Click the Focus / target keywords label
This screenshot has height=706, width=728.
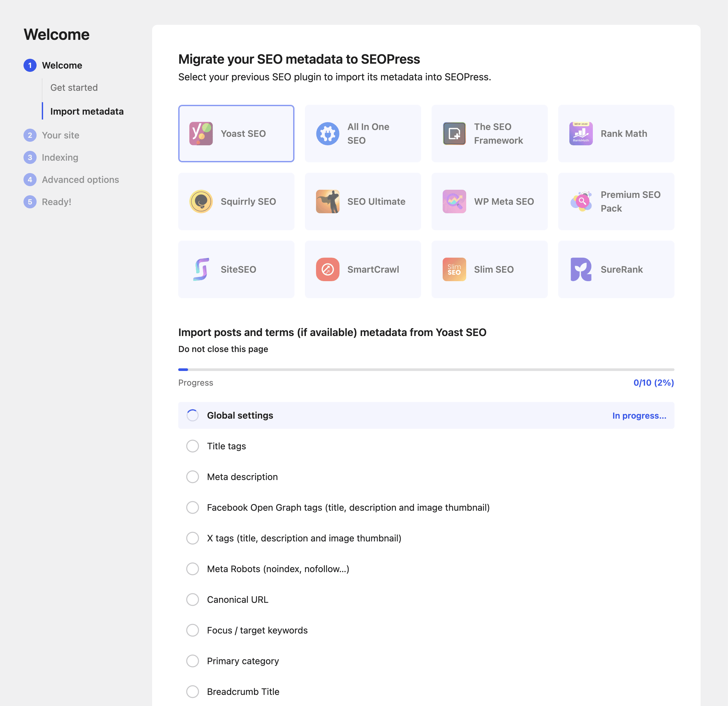pyautogui.click(x=257, y=631)
